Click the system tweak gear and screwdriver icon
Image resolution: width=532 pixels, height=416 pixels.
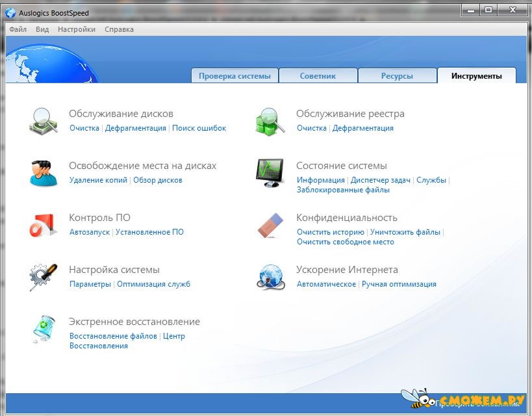pos(43,277)
